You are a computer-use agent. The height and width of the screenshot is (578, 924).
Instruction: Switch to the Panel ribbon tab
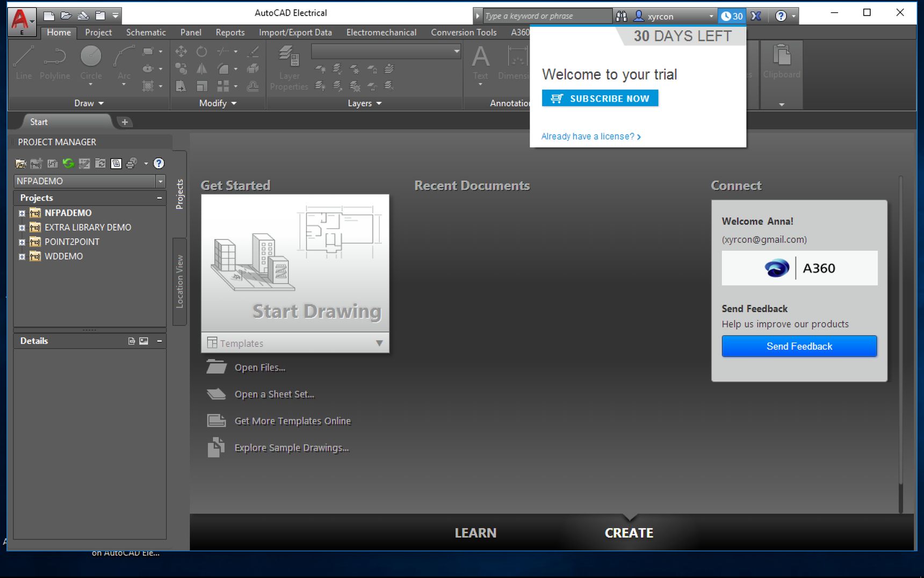[191, 32]
